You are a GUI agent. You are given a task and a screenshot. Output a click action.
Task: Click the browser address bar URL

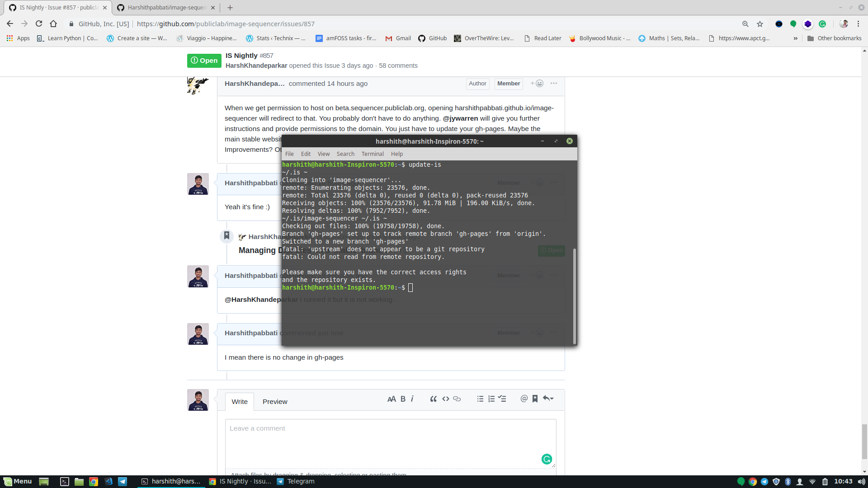226,24
